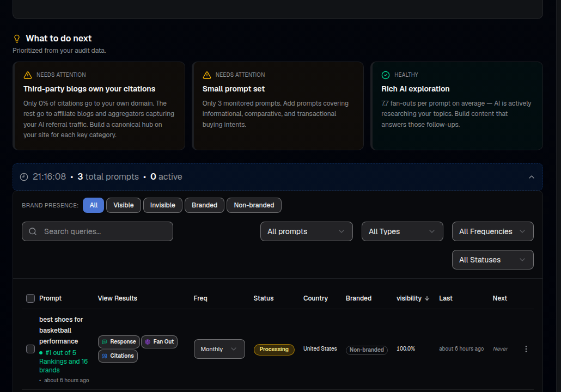Click the magnifier icon in the search field

33,231
